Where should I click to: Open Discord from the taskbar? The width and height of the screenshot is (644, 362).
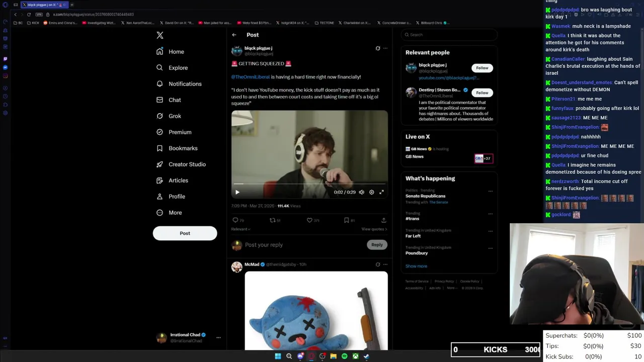point(300,356)
